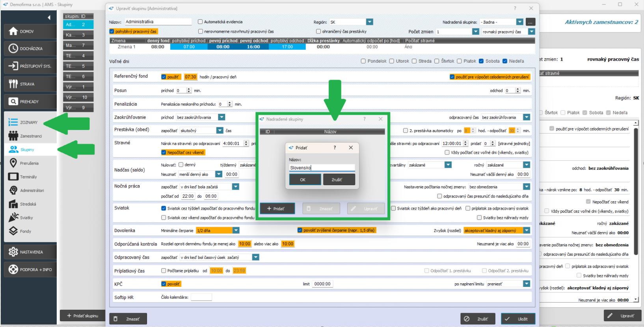Open the Domov home icon
Screen dimensions: 644x327
pos(13,32)
